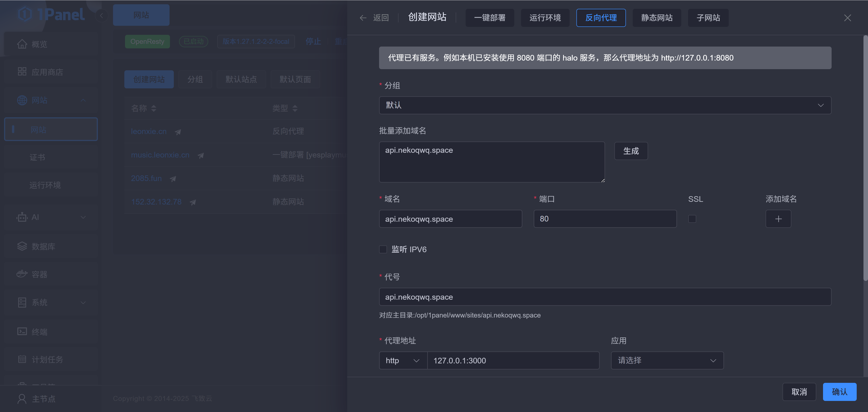Switch to the 一键部署 tab
The width and height of the screenshot is (868, 412).
490,18
